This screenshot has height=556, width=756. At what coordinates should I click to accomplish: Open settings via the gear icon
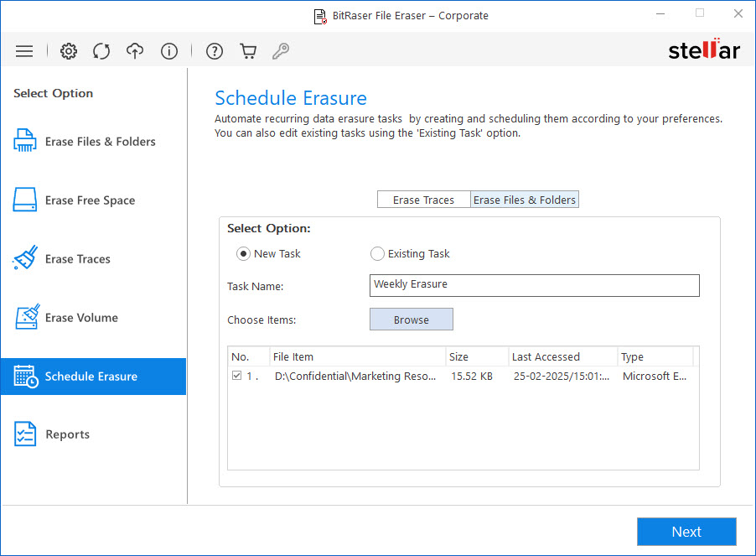pos(69,51)
